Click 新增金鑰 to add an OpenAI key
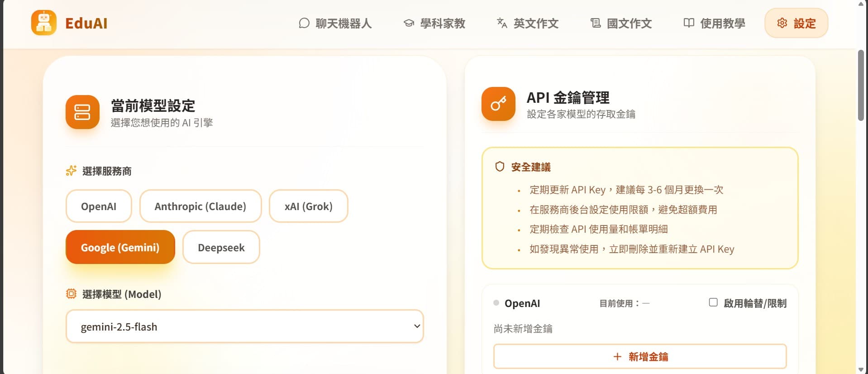 point(640,357)
